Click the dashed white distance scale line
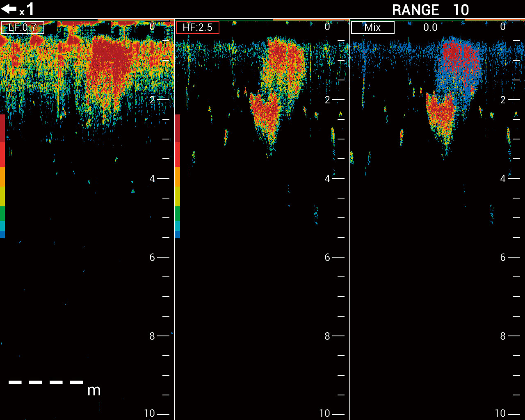 pyautogui.click(x=46, y=382)
